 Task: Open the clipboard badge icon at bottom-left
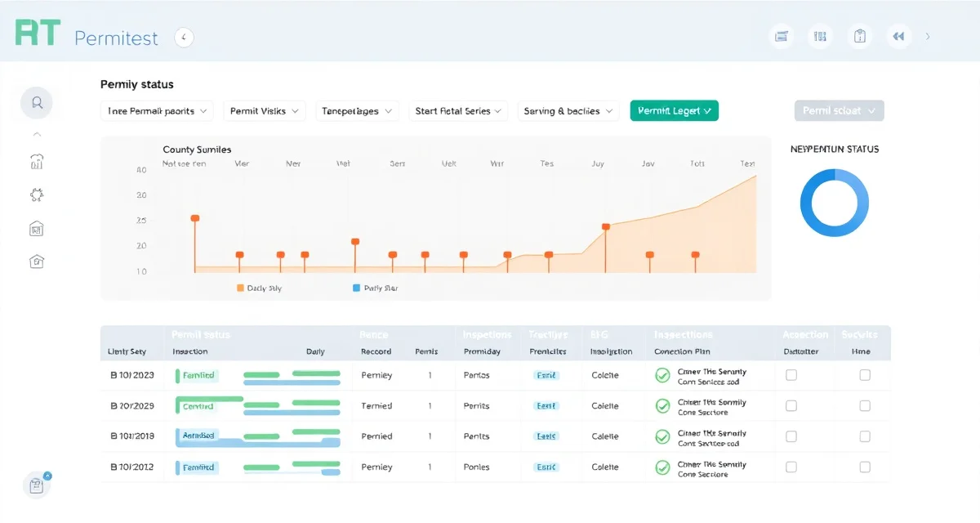pos(37,485)
